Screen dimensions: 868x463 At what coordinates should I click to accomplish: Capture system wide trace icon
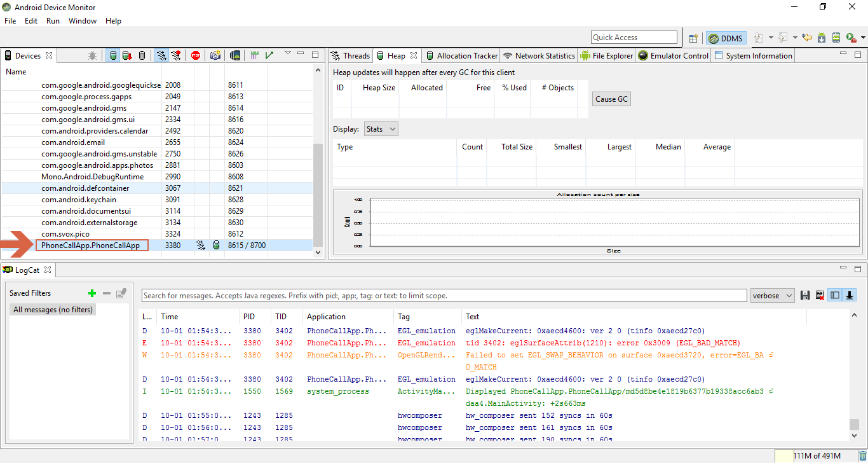click(255, 55)
